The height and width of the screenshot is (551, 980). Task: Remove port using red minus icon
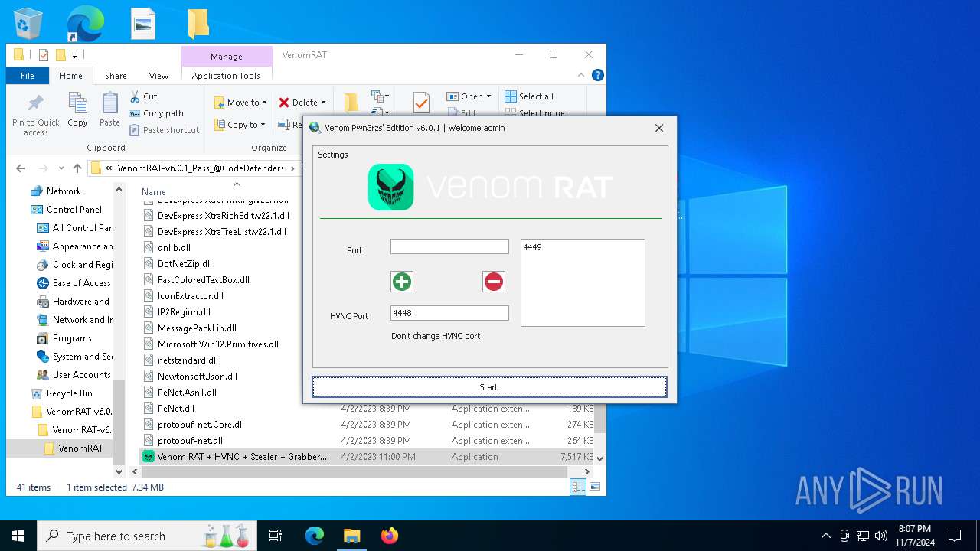click(x=494, y=282)
